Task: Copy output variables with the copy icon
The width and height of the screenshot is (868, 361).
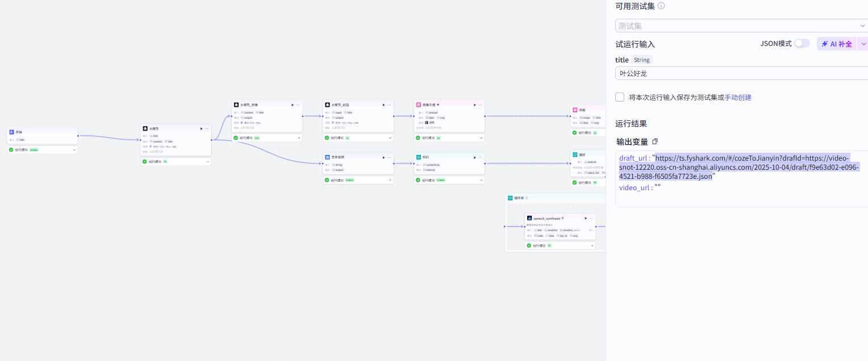Action: pos(655,141)
